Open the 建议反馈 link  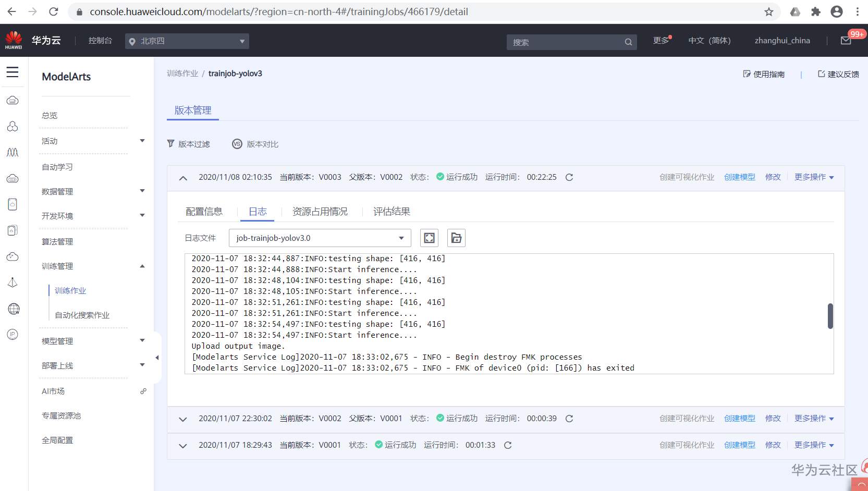838,74
